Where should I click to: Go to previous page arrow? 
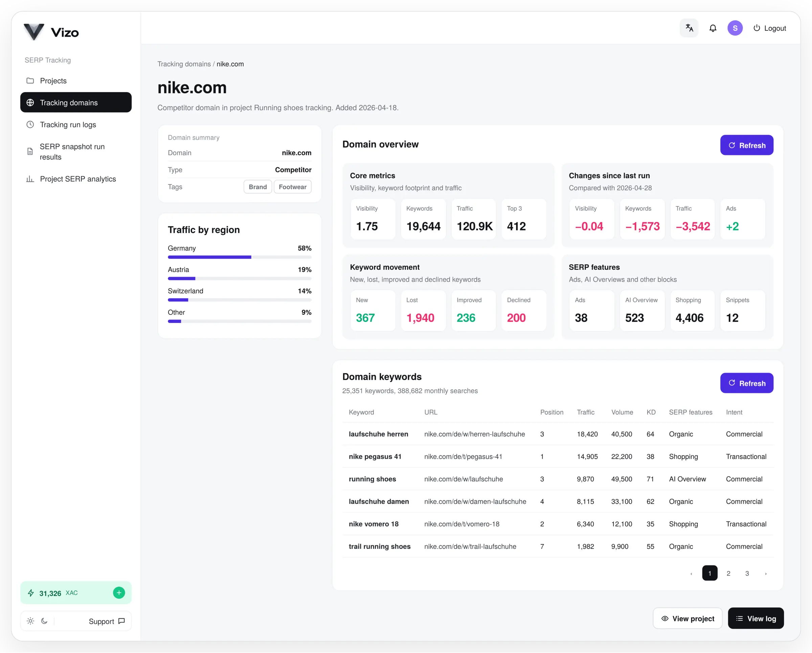click(691, 573)
